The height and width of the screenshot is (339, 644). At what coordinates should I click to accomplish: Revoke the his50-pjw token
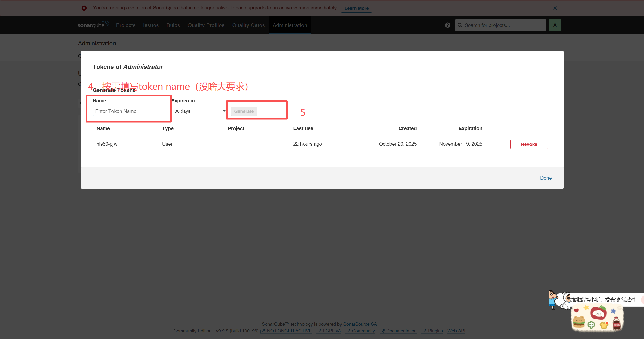[529, 144]
